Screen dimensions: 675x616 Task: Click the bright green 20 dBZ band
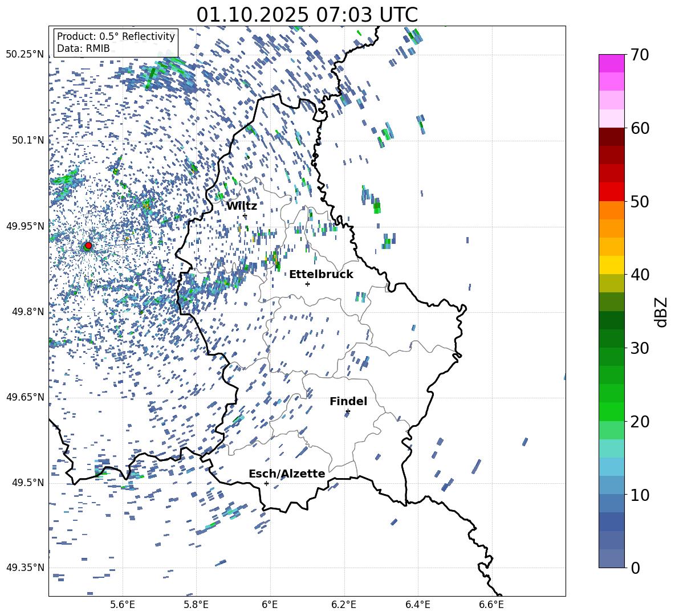coord(611,411)
